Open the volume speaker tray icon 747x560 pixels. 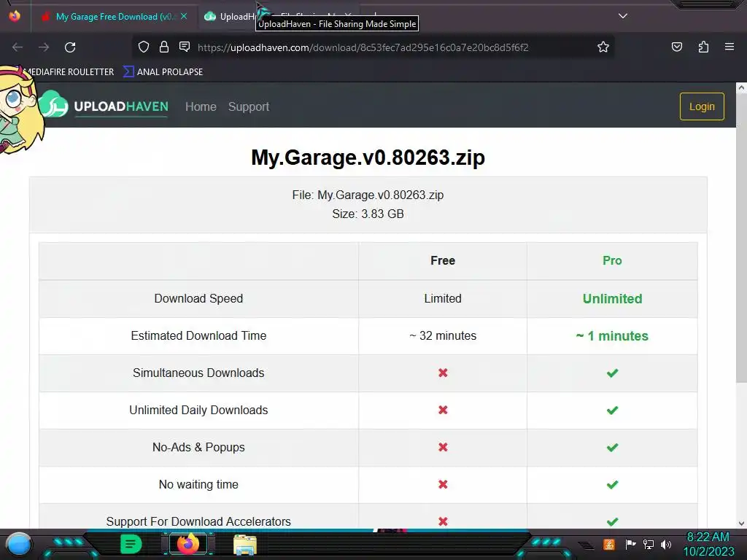pyautogui.click(x=666, y=544)
